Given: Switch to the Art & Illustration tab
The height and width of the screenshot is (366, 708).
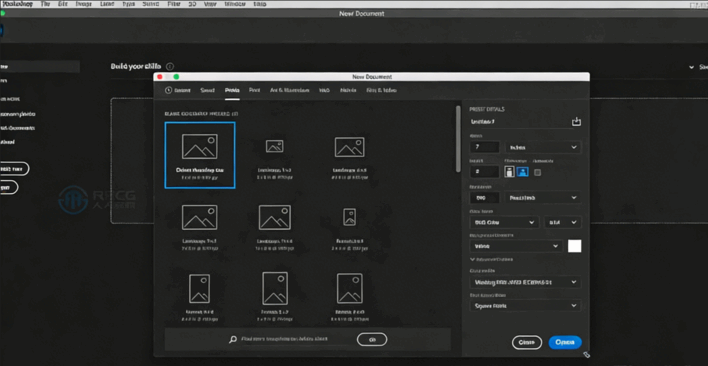Looking at the screenshot, I should point(289,90).
